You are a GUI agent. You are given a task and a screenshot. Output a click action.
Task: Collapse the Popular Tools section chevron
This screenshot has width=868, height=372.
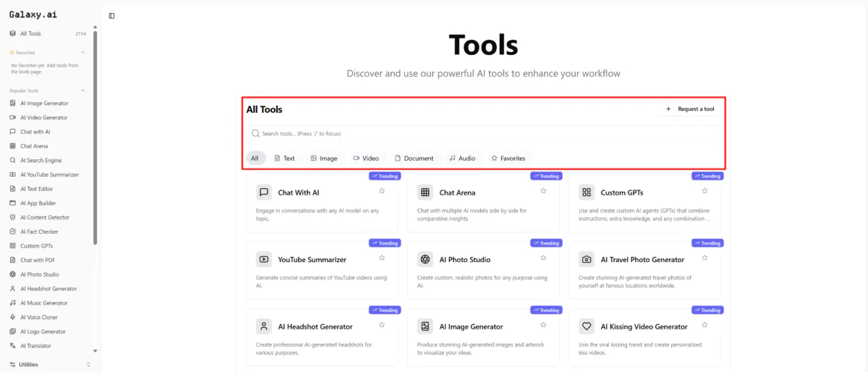[82, 90]
